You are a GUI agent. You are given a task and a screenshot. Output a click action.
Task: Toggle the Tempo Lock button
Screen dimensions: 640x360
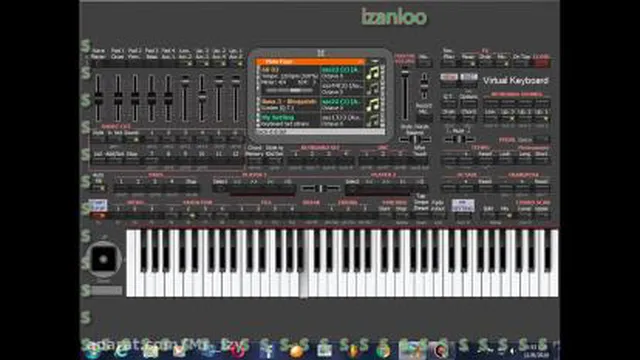point(504,161)
